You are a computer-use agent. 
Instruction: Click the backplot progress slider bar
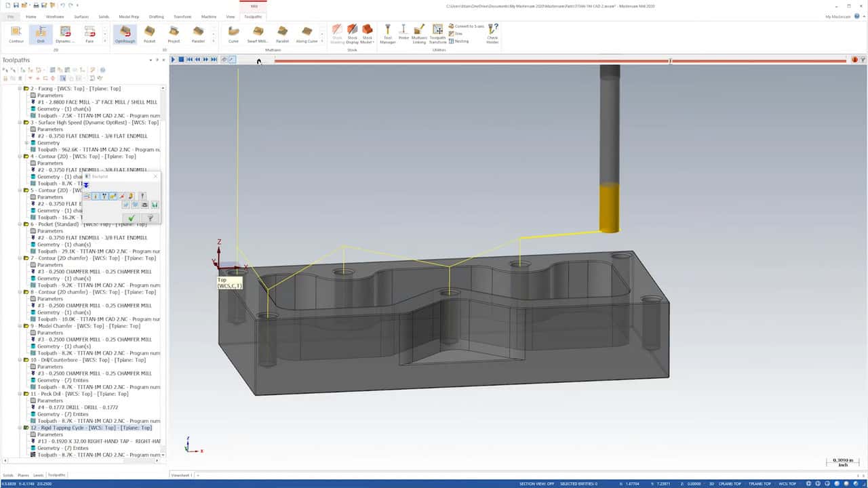[559, 61]
